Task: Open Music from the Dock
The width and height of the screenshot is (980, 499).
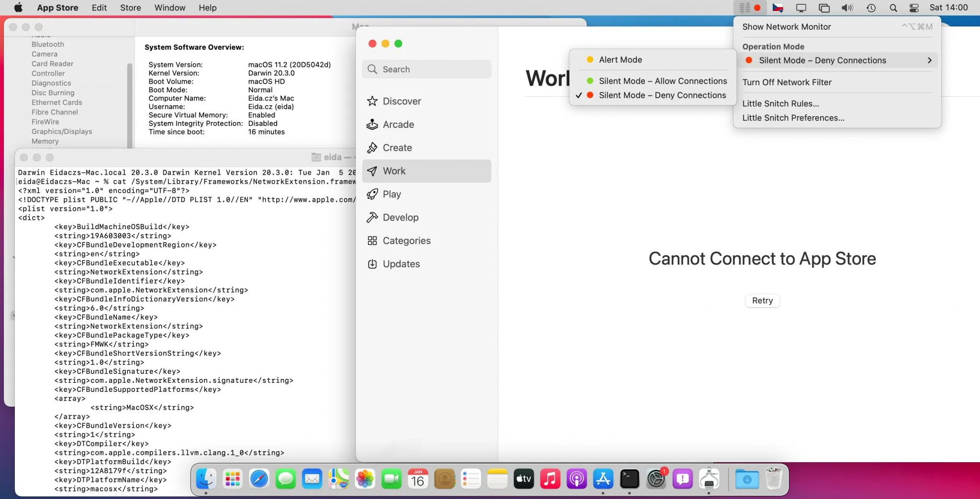Action: click(550, 478)
